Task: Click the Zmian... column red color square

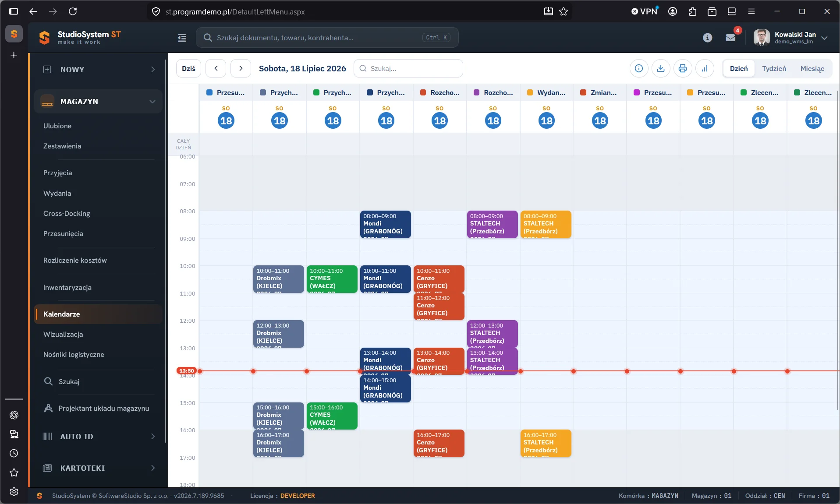Action: click(x=583, y=92)
